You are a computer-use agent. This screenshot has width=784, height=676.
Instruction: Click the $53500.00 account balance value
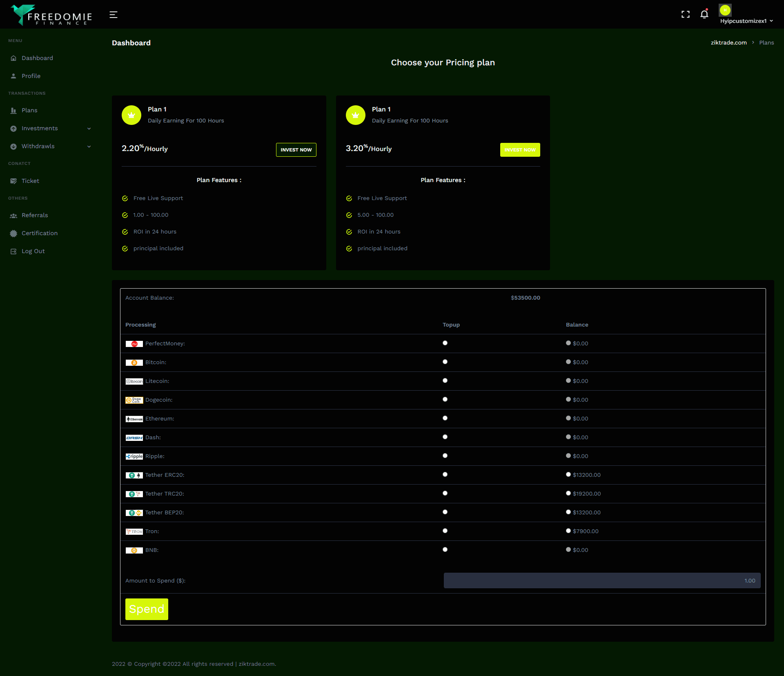click(526, 298)
